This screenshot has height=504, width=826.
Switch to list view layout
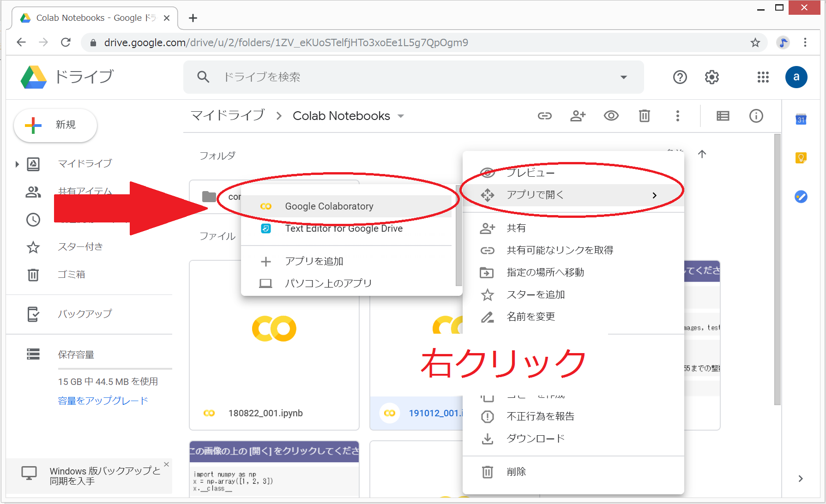723,116
